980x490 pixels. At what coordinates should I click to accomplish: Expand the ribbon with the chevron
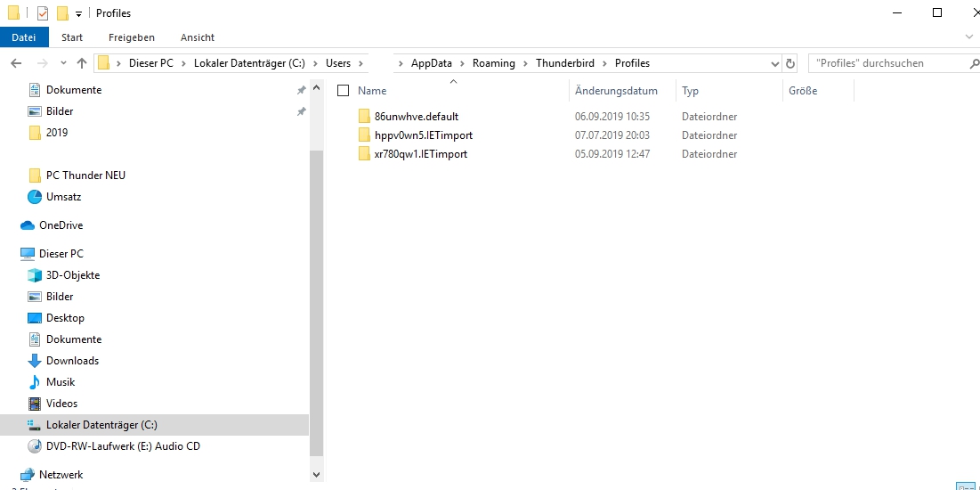[969, 37]
